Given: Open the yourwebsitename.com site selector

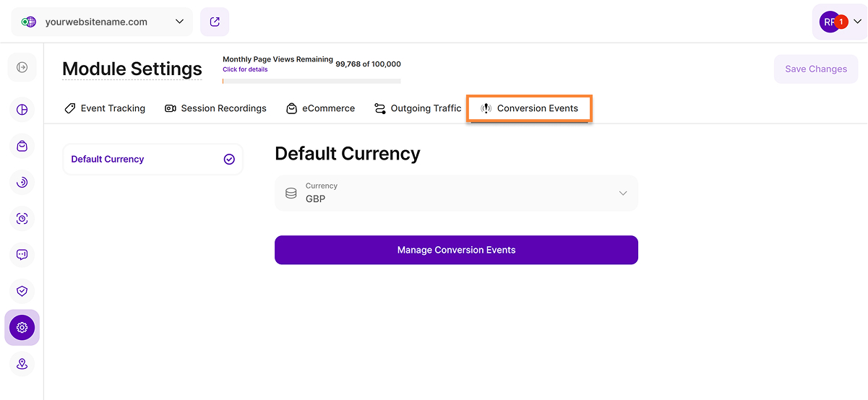Looking at the screenshot, I should [102, 22].
